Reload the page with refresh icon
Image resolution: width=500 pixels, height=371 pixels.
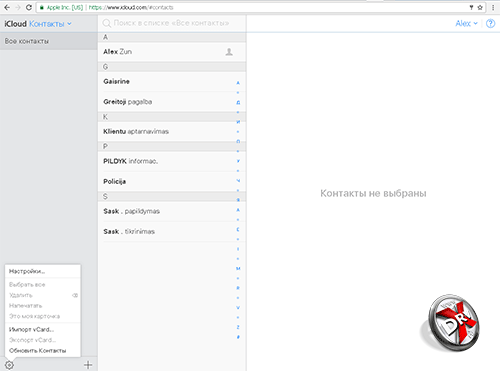pos(29,7)
